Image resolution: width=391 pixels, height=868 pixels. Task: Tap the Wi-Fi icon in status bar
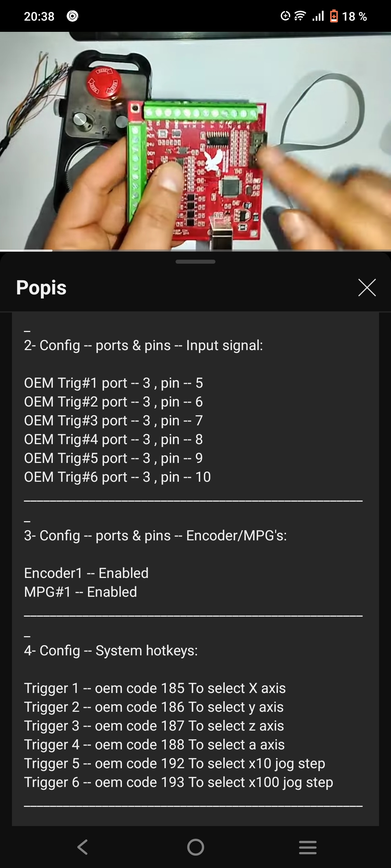(x=300, y=16)
